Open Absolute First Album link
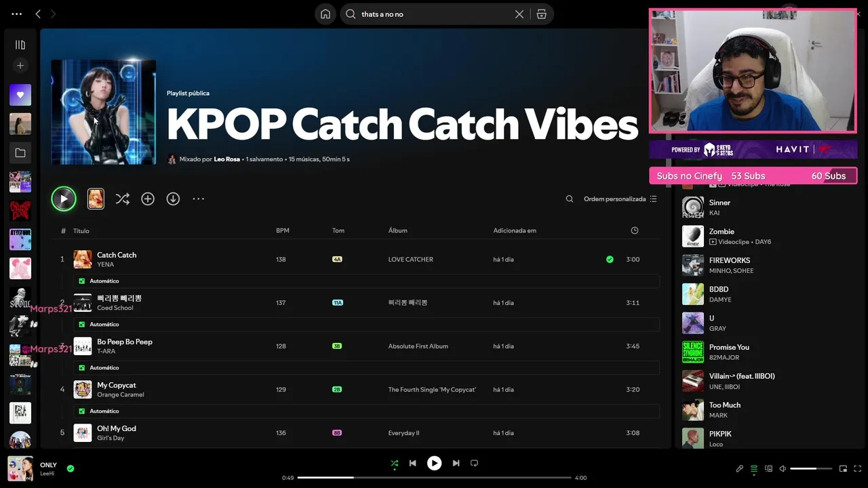This screenshot has width=868, height=488. [x=418, y=346]
